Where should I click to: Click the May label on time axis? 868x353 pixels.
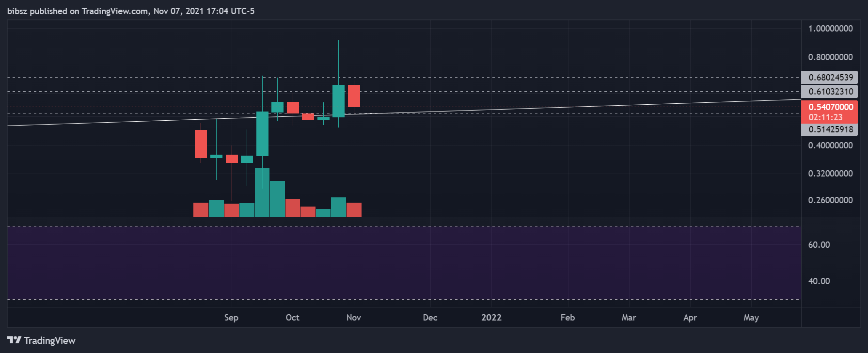click(x=751, y=318)
